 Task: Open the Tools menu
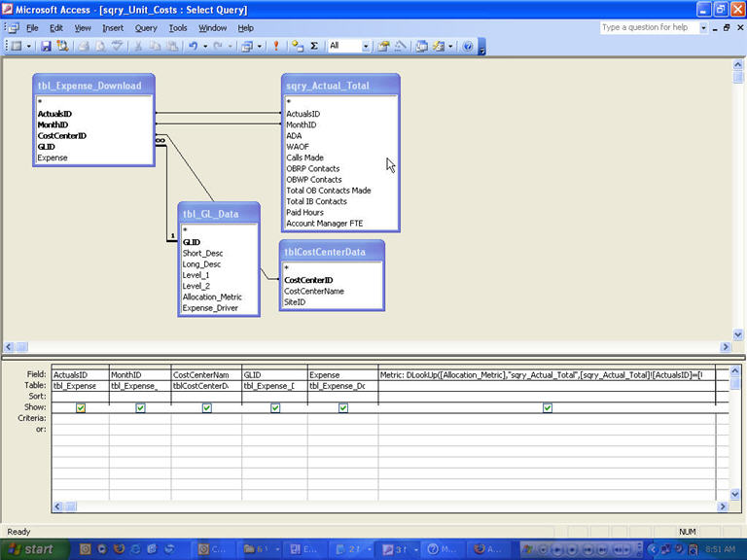pyautogui.click(x=178, y=28)
